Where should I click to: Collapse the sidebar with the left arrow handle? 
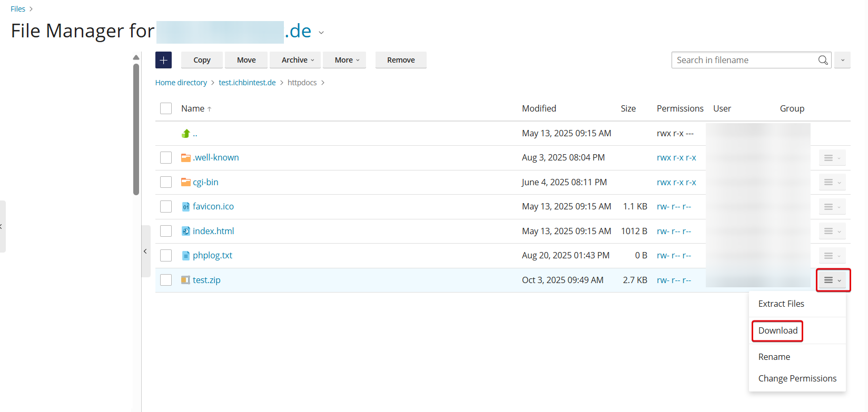click(x=145, y=252)
